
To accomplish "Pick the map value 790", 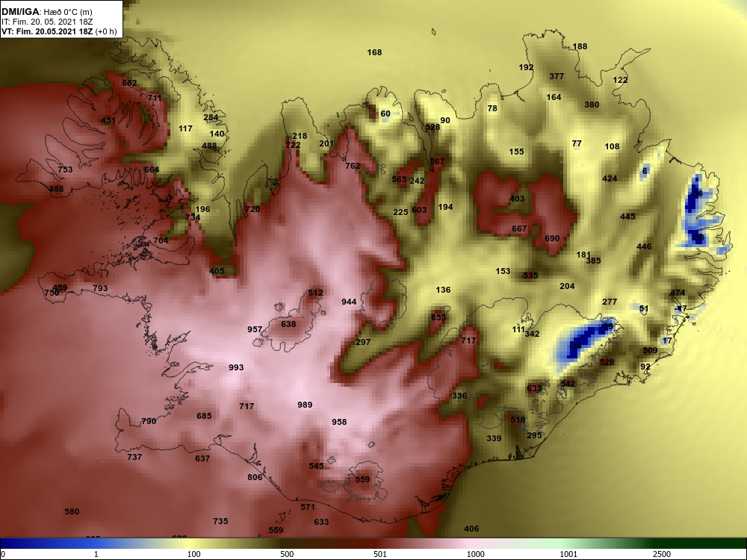I will pyautogui.click(x=149, y=421).
